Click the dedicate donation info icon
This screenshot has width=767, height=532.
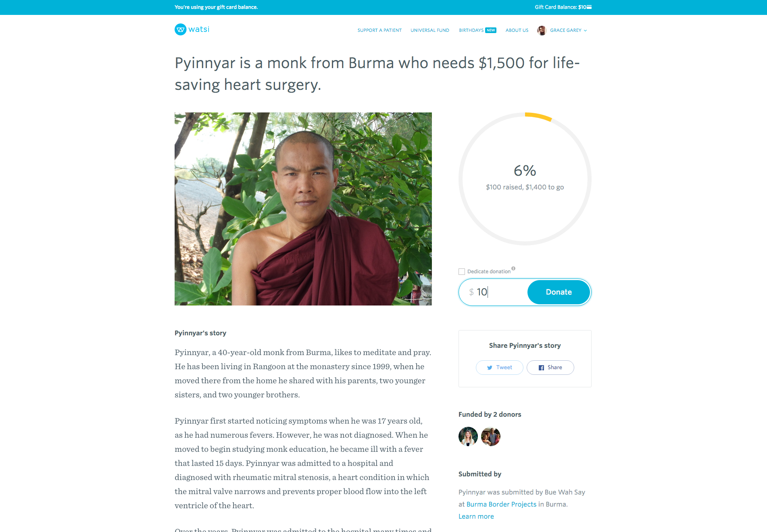pyautogui.click(x=513, y=268)
